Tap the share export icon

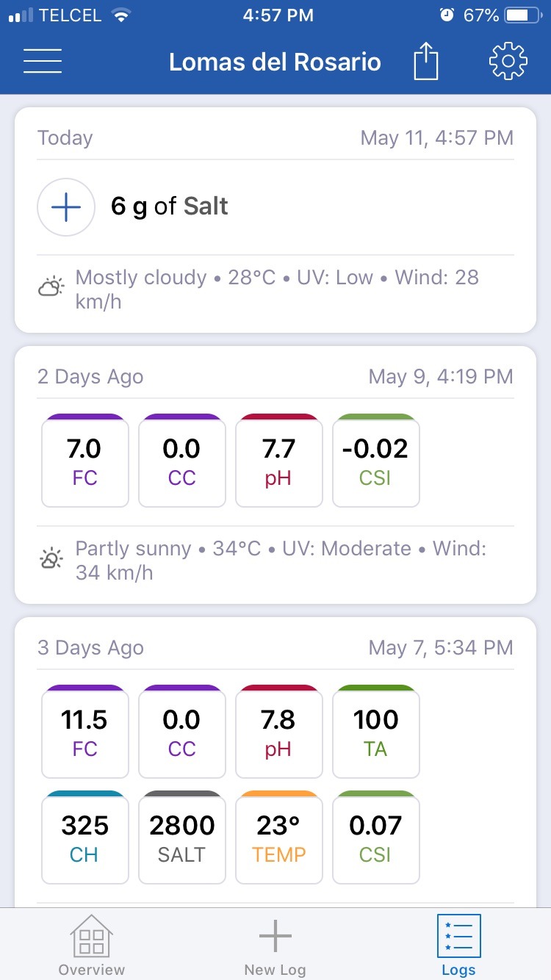(x=425, y=60)
